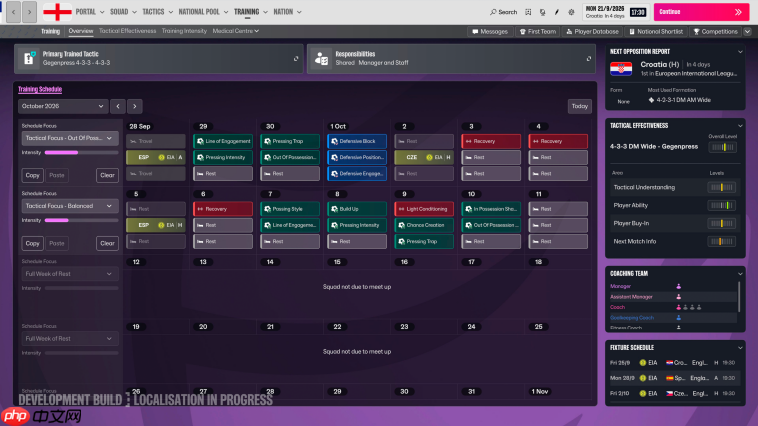This screenshot has height=426, width=758.
Task: Click the Croatia flag in opposition report
Action: [x=621, y=69]
